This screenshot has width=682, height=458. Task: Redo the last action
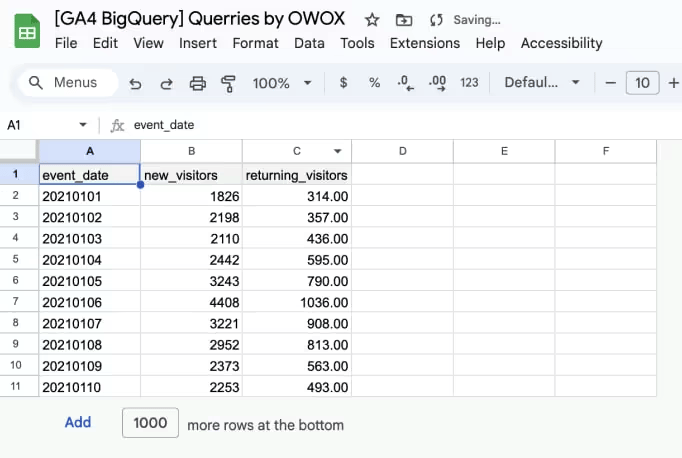(166, 83)
